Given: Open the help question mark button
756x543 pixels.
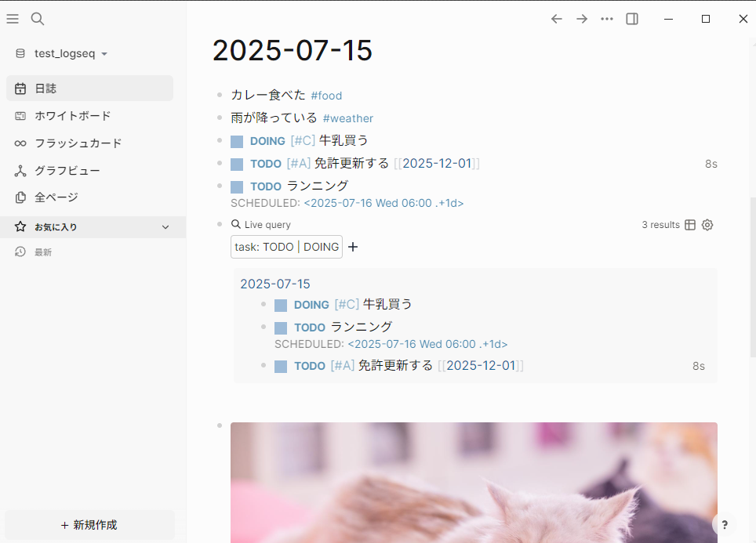Looking at the screenshot, I should pos(724,525).
